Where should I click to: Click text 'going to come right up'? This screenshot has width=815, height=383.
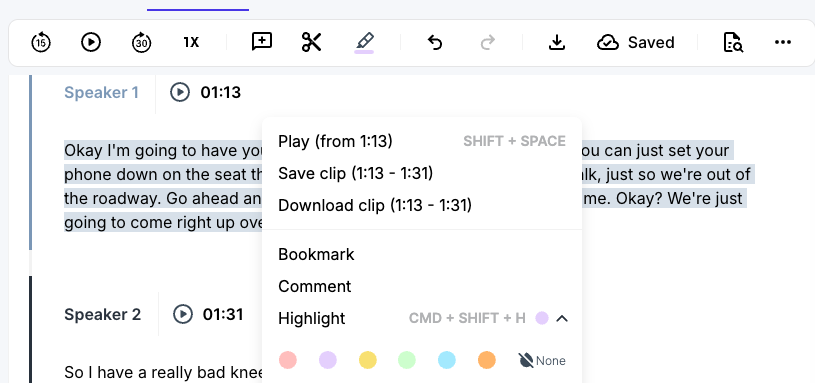pos(149,222)
